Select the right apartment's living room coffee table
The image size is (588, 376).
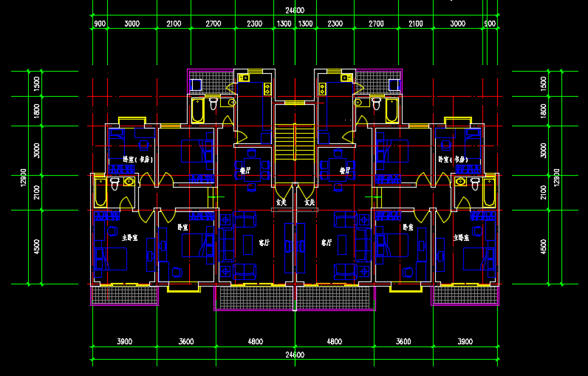341,245
